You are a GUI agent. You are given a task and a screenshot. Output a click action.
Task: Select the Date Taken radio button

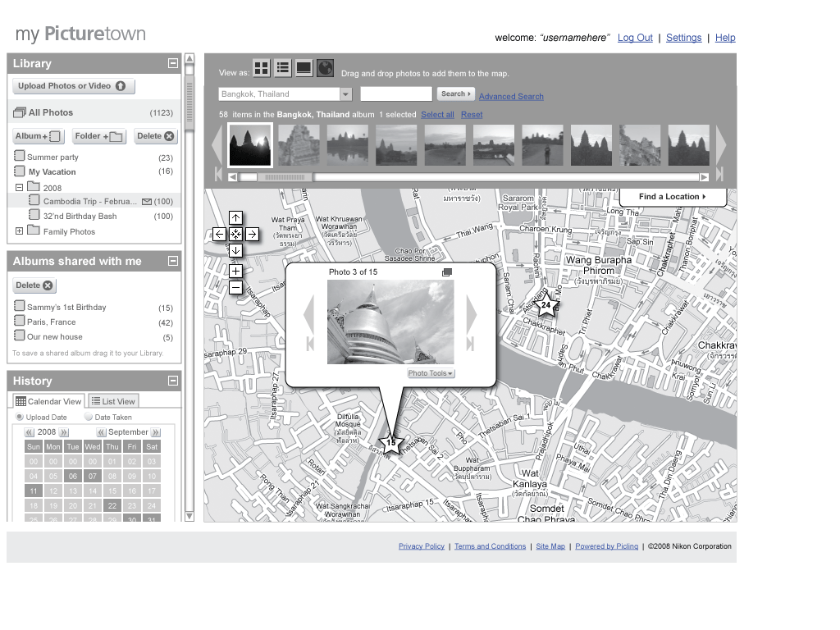pyautogui.click(x=89, y=418)
